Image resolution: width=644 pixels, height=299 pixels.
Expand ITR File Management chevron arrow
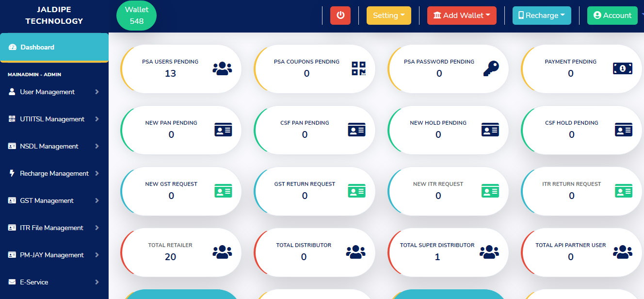tap(97, 228)
